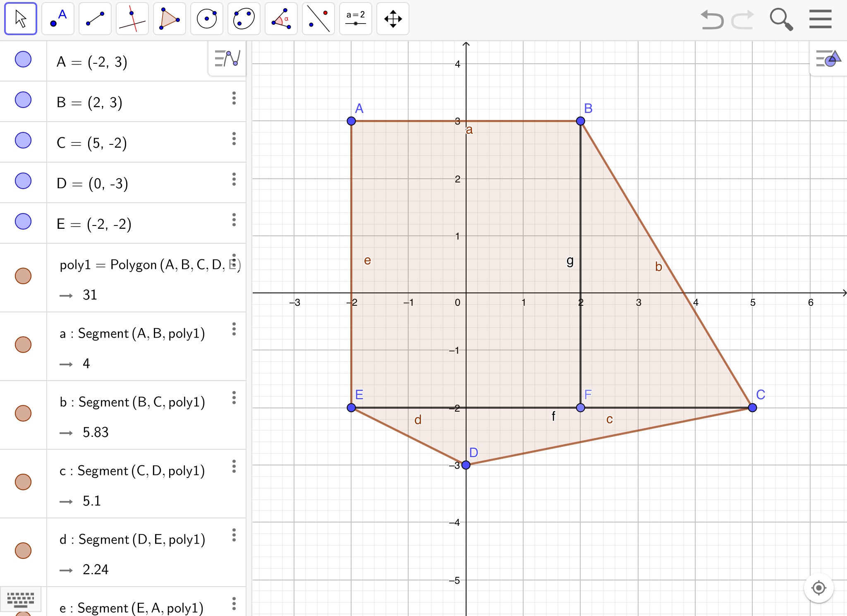This screenshot has width=847, height=616.
Task: Open options menu for point B
Action: tap(234, 98)
